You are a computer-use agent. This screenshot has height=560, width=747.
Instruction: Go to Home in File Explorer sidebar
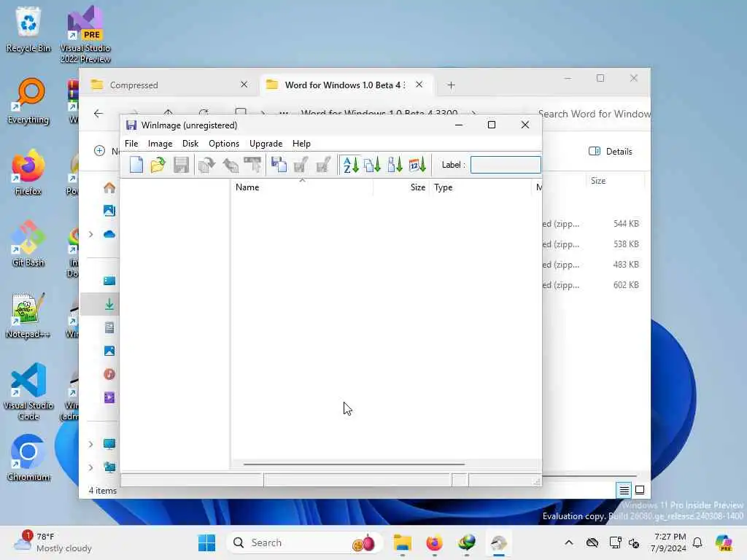coord(109,187)
